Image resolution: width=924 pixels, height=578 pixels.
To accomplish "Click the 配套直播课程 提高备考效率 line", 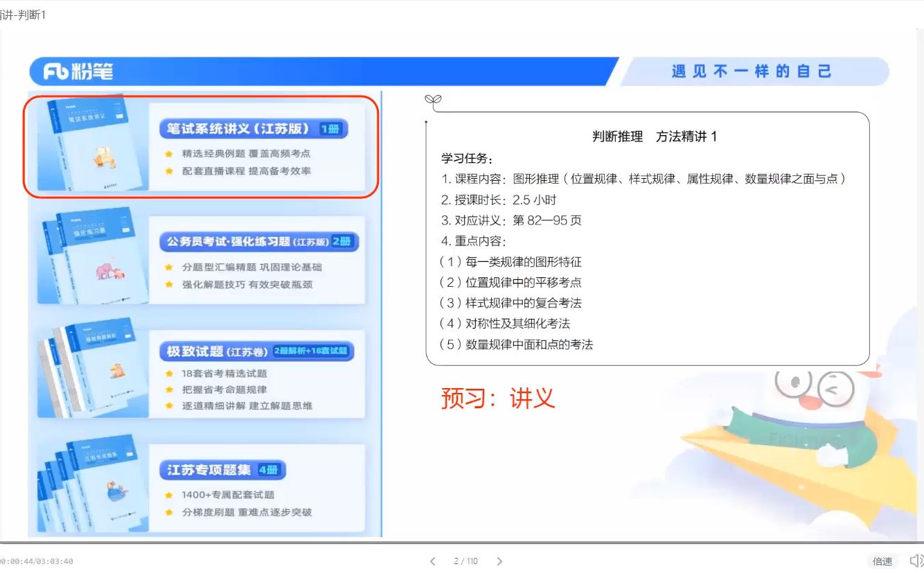I will click(x=246, y=171).
